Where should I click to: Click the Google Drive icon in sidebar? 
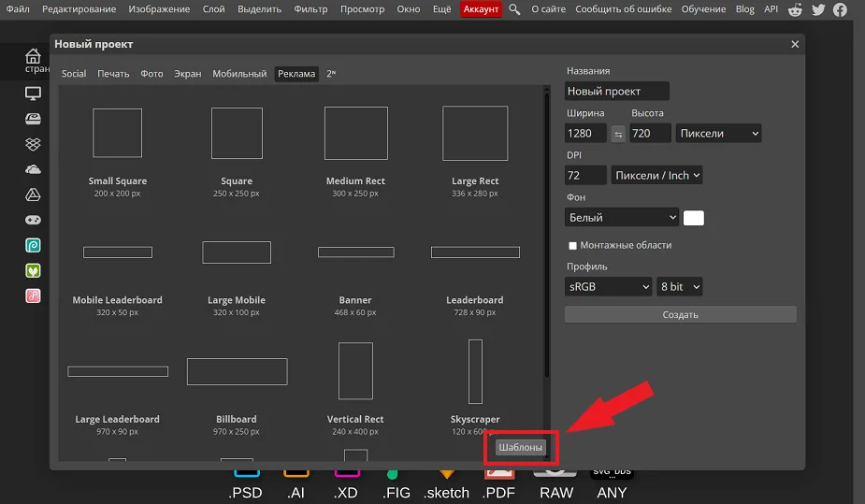[x=33, y=194]
